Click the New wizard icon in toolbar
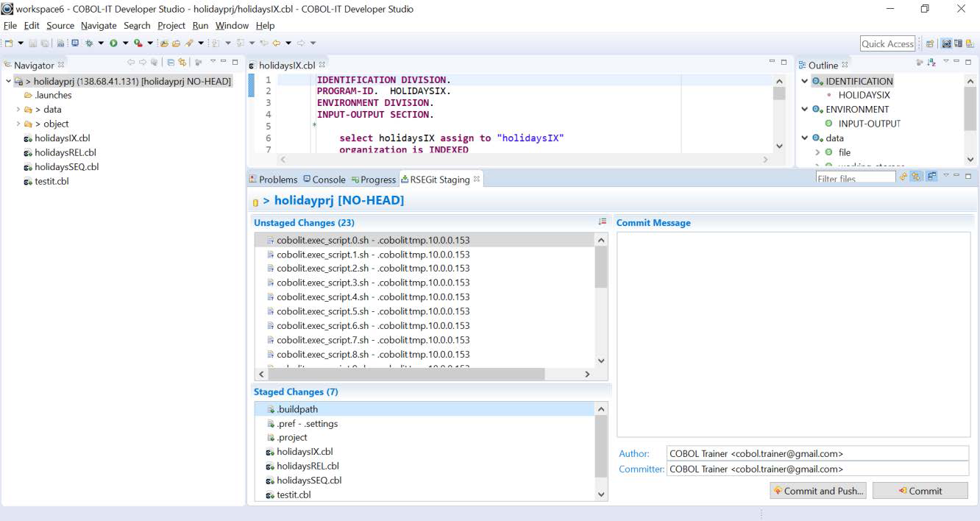This screenshot has height=521, width=980. [9, 43]
